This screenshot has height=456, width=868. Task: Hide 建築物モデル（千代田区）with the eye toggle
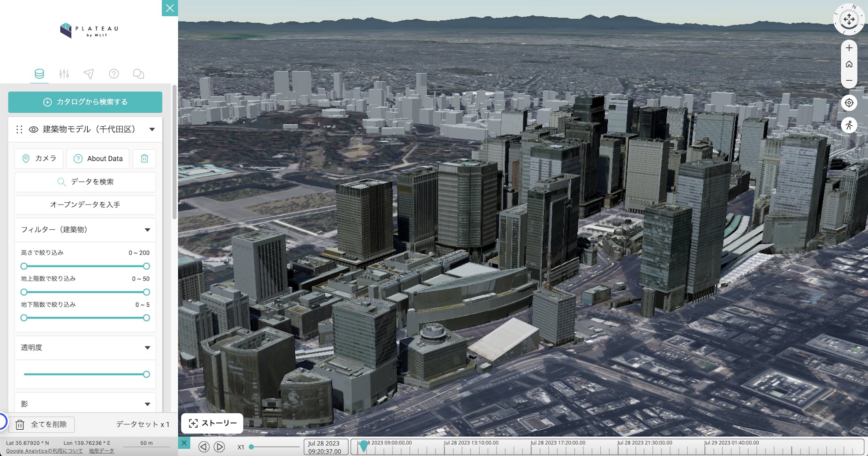coord(33,129)
